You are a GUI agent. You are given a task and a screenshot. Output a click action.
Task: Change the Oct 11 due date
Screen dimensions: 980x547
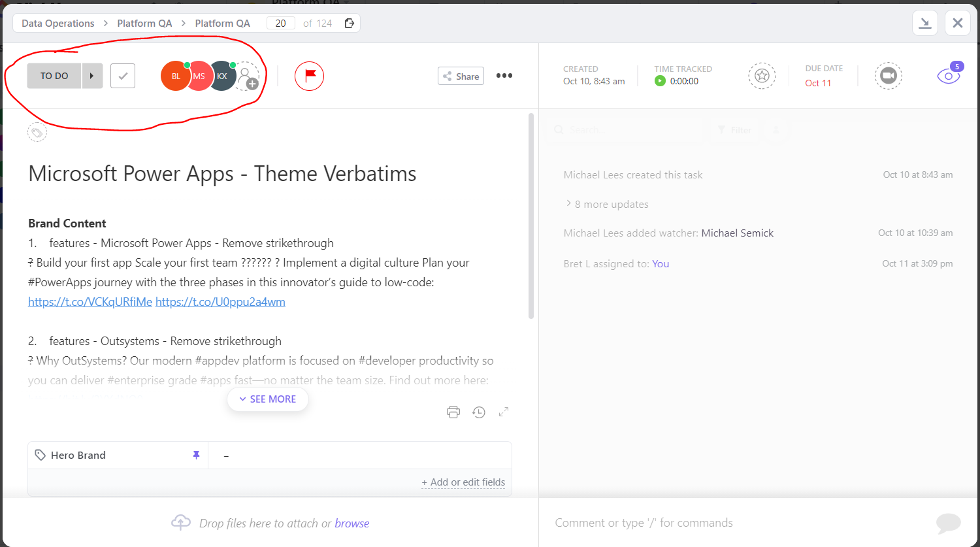pos(818,83)
